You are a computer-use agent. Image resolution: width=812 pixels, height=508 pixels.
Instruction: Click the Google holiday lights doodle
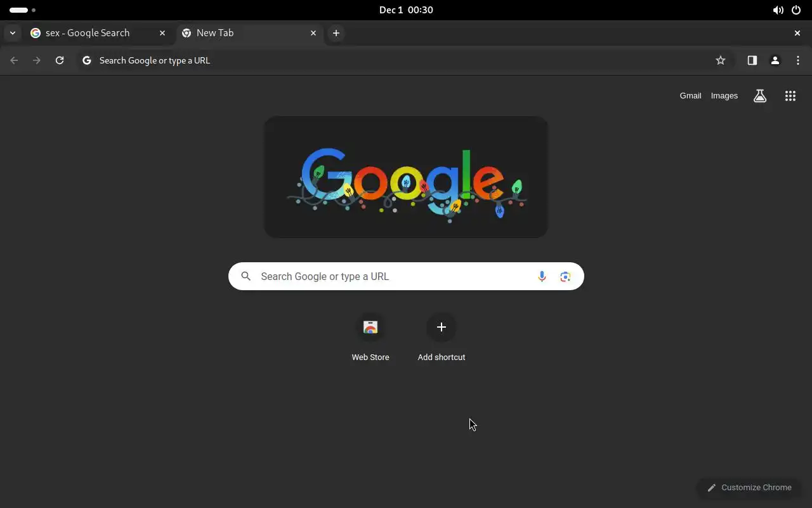pos(406,177)
